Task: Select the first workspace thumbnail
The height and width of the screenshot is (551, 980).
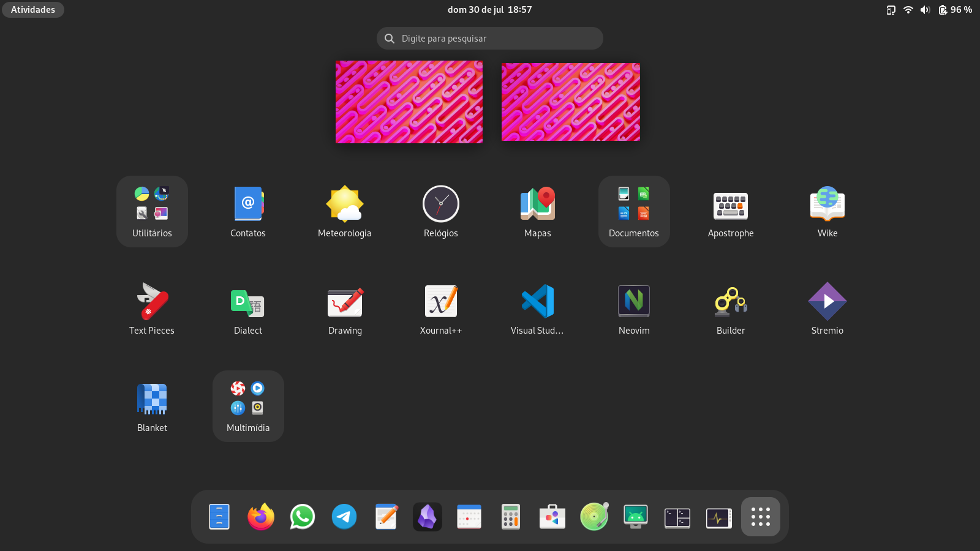Action: [409, 102]
